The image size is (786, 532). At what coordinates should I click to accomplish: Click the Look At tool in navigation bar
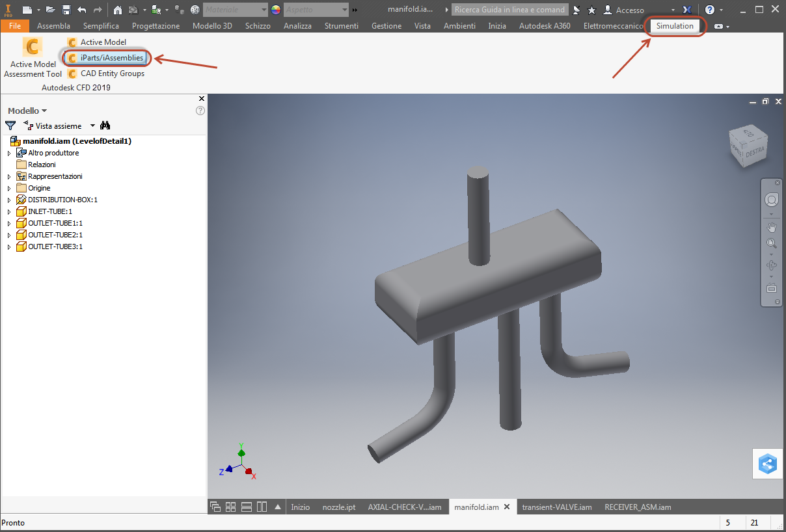coord(772,288)
